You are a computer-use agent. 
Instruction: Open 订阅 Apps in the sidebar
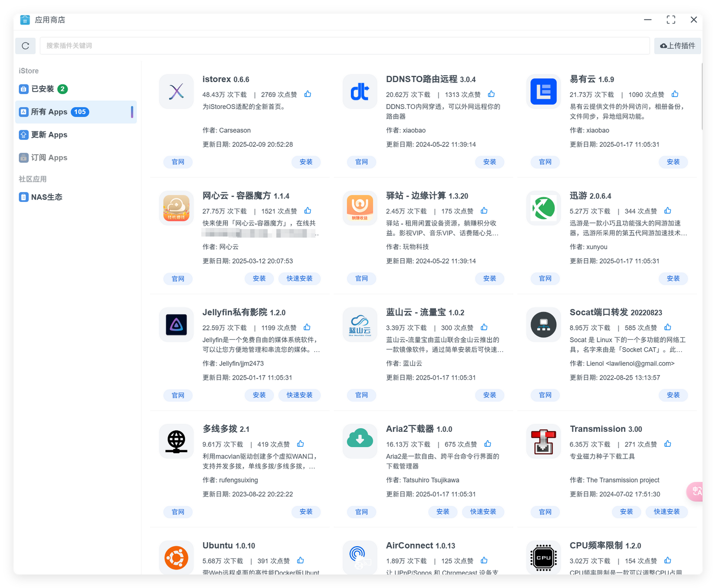[x=76, y=158]
